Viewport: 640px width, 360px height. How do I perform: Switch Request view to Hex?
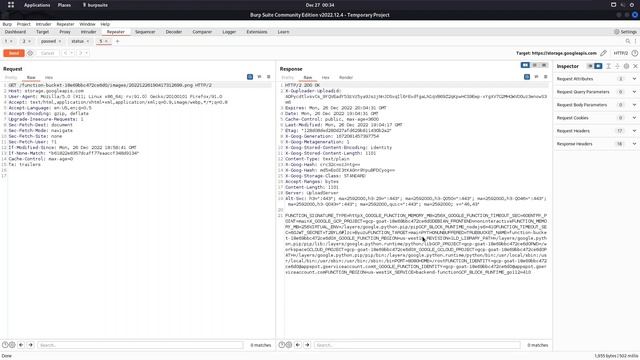click(49, 78)
